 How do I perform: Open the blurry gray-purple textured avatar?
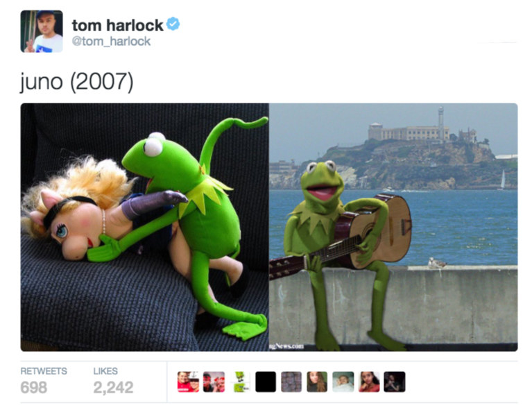coord(291,382)
